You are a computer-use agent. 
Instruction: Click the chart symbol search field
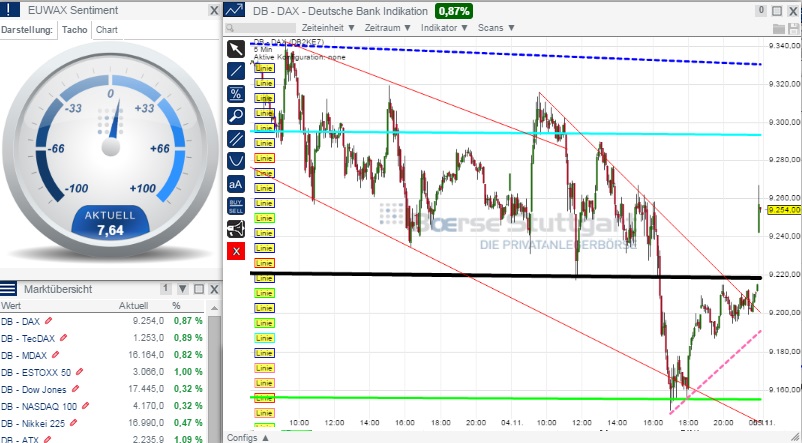260,28
